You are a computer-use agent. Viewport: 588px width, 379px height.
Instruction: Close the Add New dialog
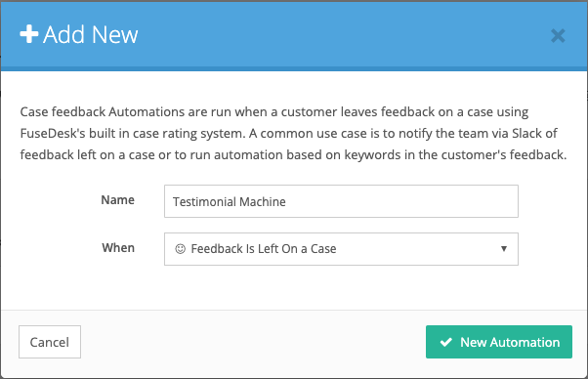click(x=558, y=36)
